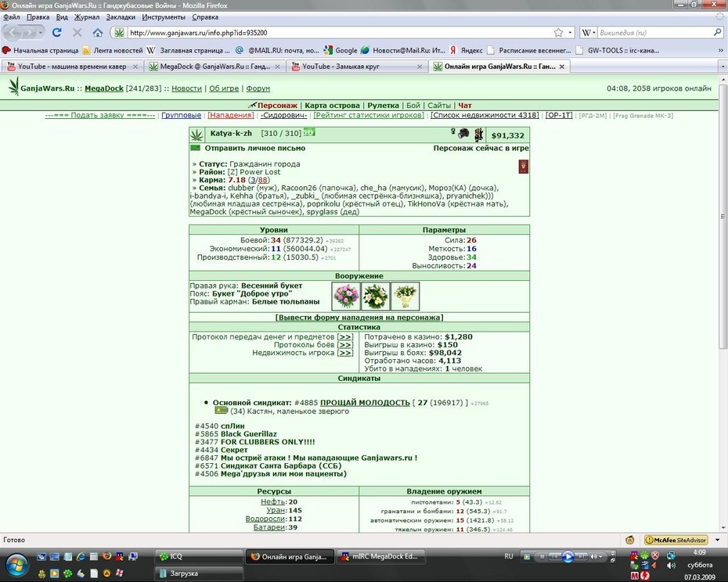Screen dimensions: 728x582
Task: Launch Internet Explorer from quick launch
Action: [x=81, y=556]
